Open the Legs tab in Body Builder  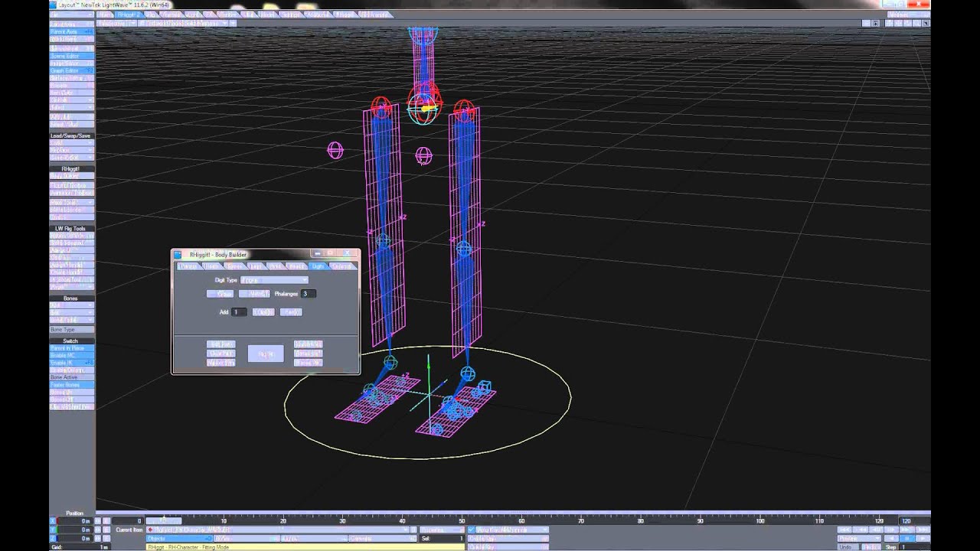(256, 266)
